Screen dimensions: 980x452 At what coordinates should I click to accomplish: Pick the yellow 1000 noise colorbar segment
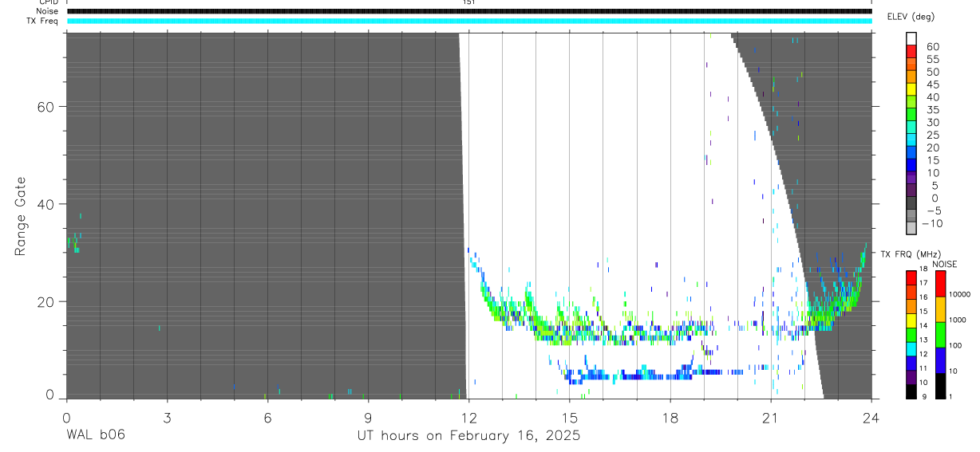tap(940, 309)
